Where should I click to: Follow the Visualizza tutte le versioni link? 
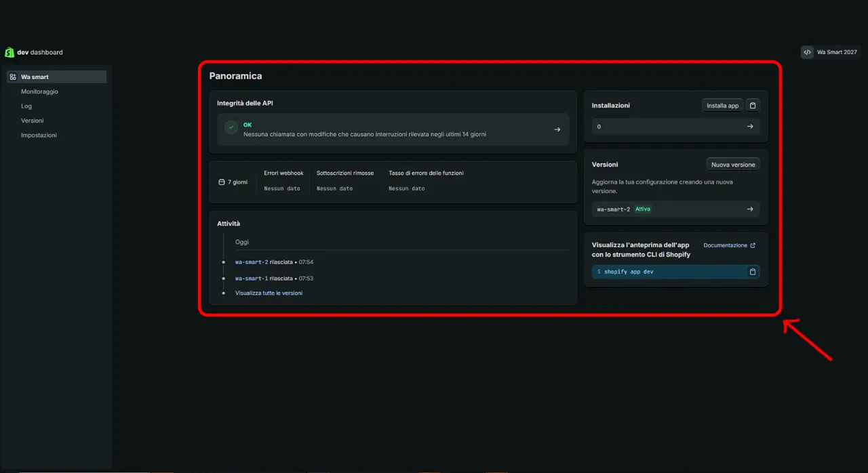[269, 293]
